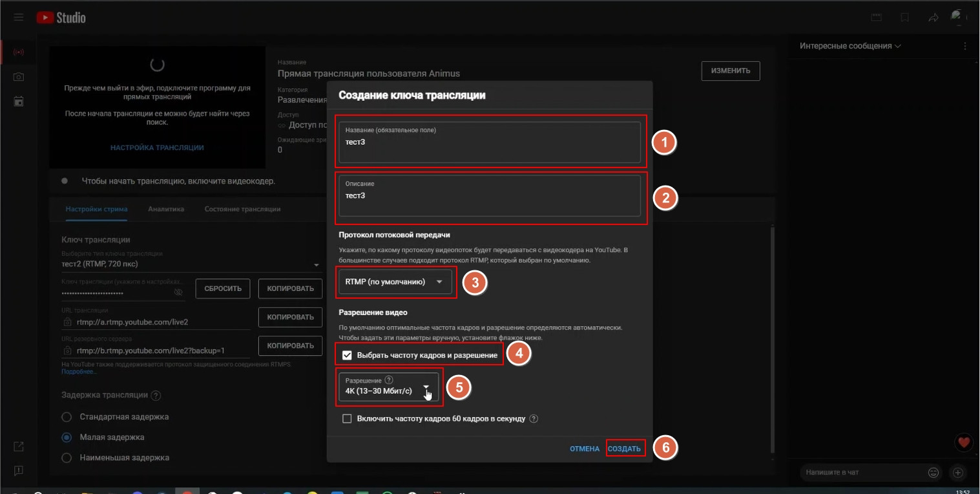This screenshot has height=494, width=980.
Task: Switch to the Аналитика tab
Action: (166, 209)
